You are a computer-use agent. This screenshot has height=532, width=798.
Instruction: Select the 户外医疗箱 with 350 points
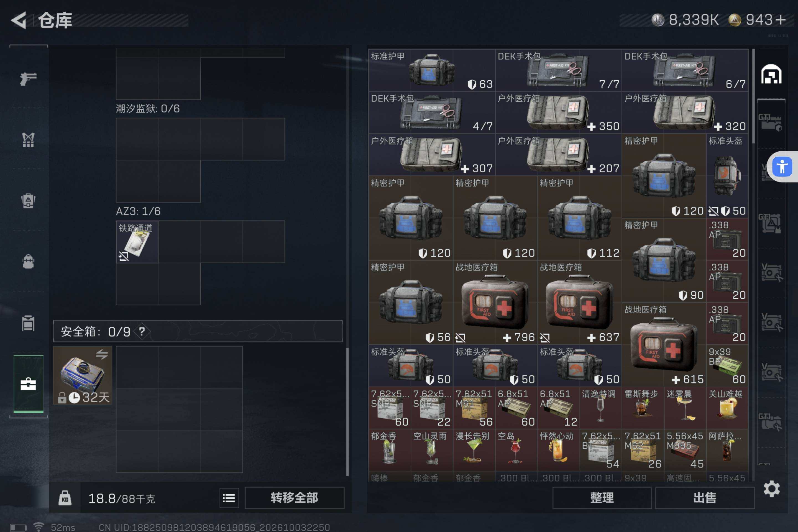pos(559,112)
